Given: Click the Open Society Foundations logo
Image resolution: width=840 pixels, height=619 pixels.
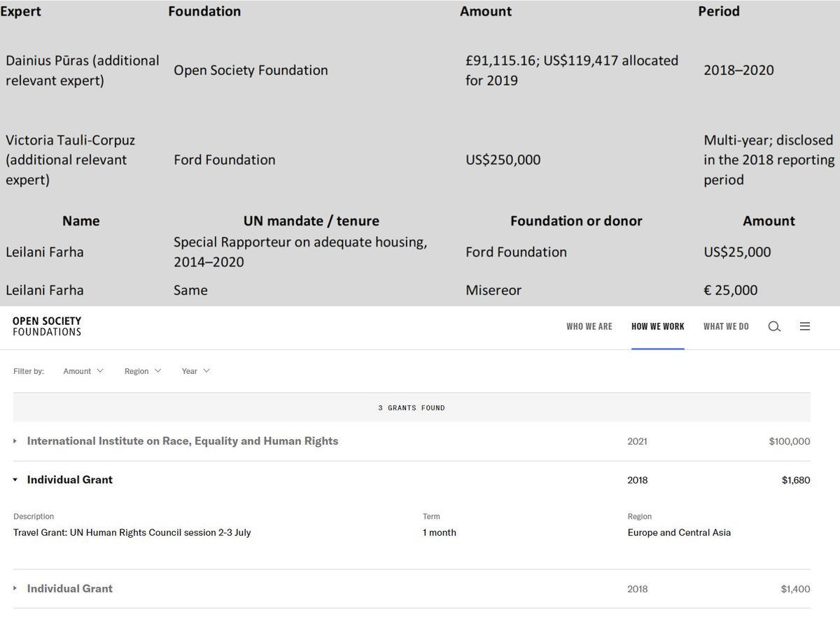Looking at the screenshot, I should click(x=47, y=326).
